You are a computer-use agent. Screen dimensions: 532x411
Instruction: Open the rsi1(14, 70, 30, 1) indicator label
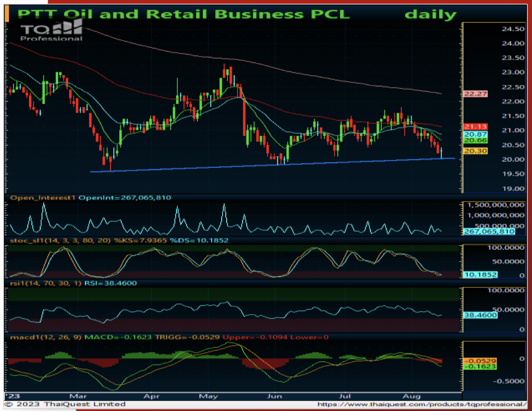46,283
